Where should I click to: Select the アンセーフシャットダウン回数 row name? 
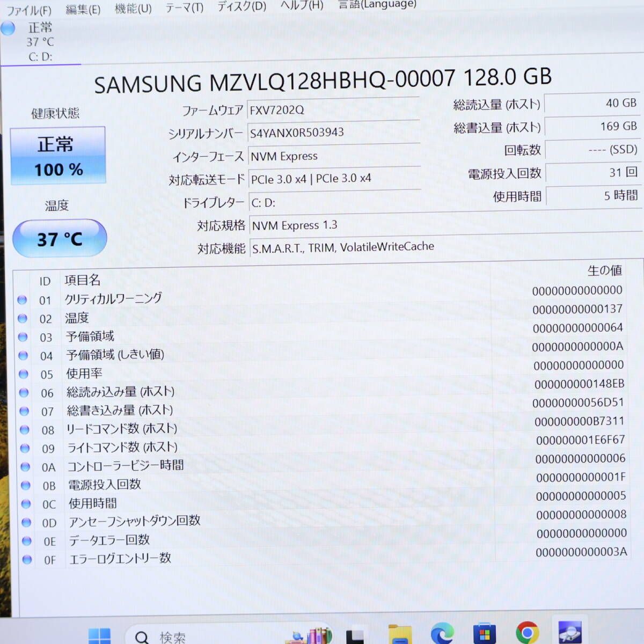click(135, 521)
